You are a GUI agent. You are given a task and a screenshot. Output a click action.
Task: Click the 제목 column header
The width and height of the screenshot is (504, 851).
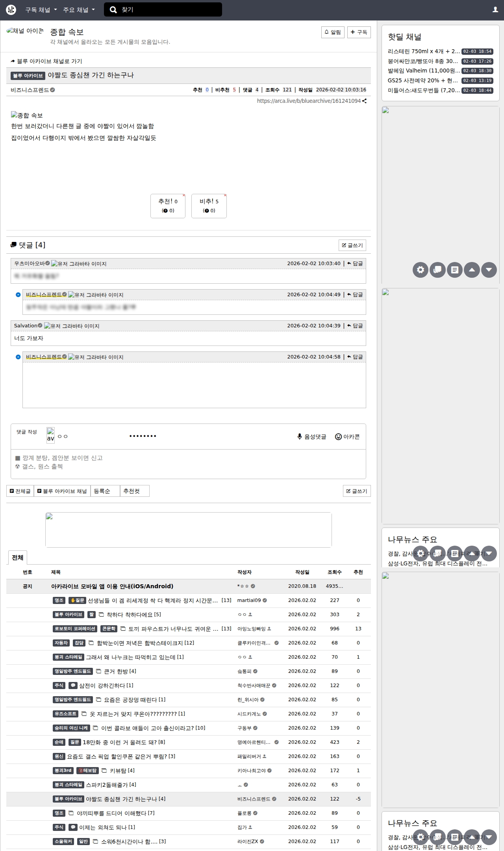pyautogui.click(x=56, y=572)
